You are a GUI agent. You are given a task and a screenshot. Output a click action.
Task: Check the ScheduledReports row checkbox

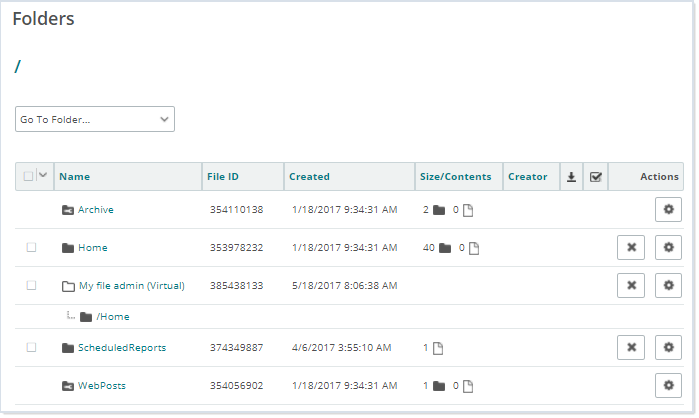(x=31, y=347)
